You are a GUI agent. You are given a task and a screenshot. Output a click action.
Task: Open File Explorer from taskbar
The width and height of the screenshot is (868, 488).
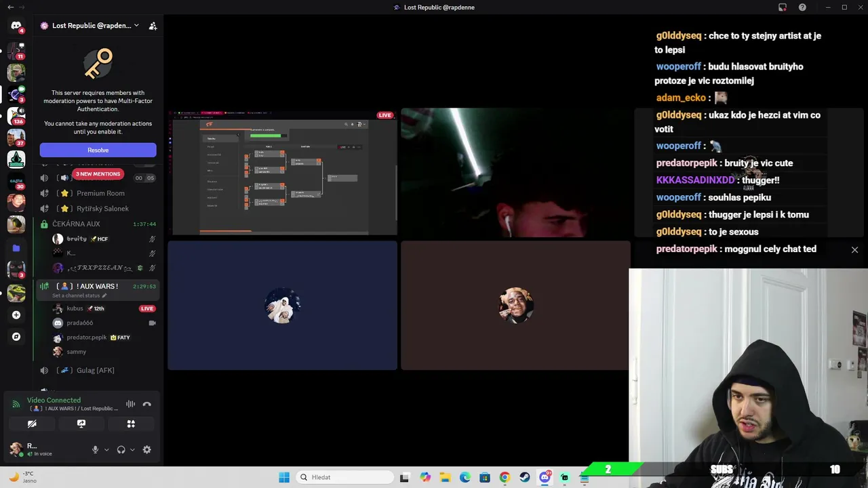[445, 477]
